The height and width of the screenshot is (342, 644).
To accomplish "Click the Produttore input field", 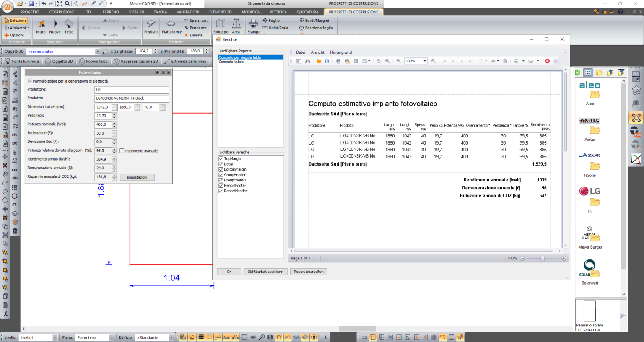I will click(132, 90).
